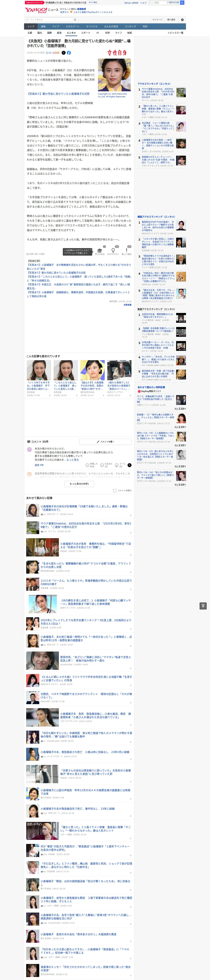Expand '返信 5件' replies on first comment
Screen dimensions: 210x980
(39, 465)
